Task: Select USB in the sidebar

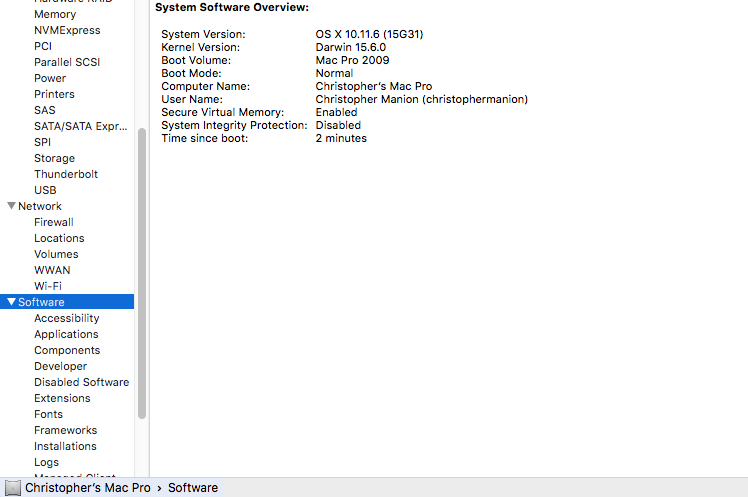Action: [x=45, y=190]
